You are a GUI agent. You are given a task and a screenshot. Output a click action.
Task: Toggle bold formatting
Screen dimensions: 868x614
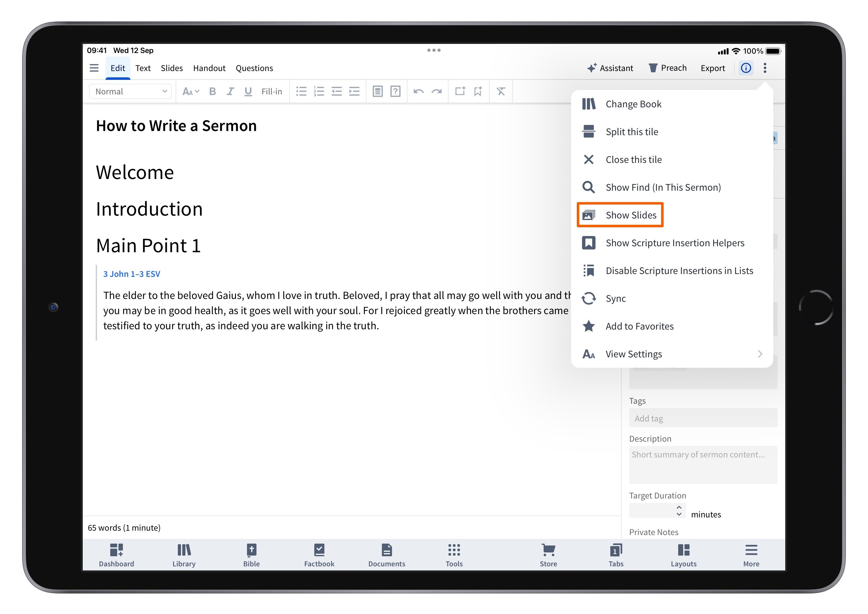pyautogui.click(x=213, y=91)
